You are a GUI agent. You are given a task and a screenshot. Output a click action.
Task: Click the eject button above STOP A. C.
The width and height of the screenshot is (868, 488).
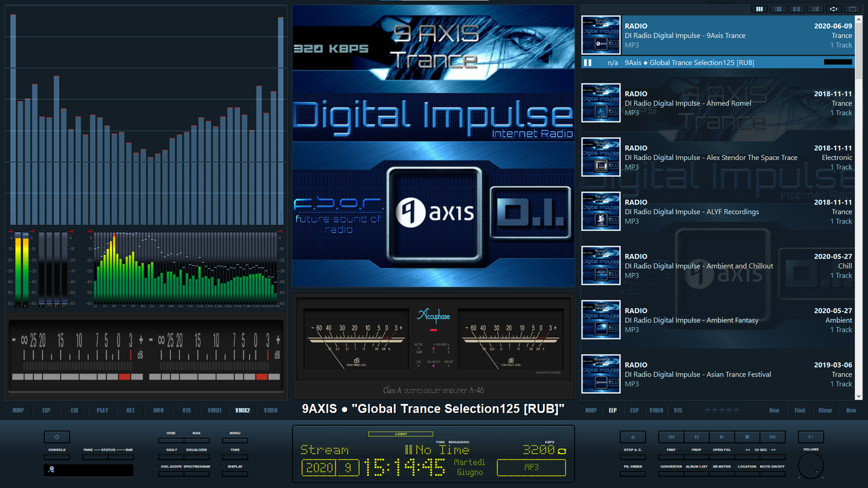[x=633, y=437]
